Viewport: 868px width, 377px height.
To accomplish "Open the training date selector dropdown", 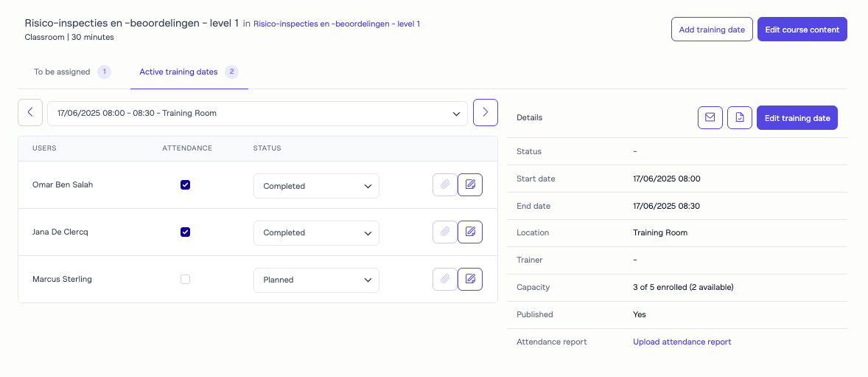I will 257,114.
